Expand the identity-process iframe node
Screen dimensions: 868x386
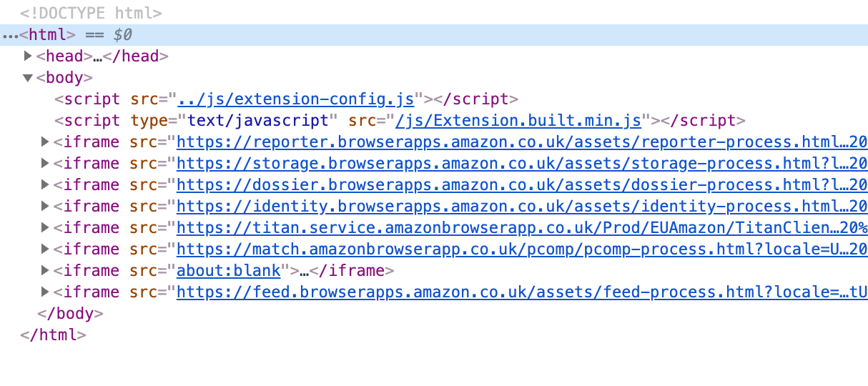coord(46,207)
